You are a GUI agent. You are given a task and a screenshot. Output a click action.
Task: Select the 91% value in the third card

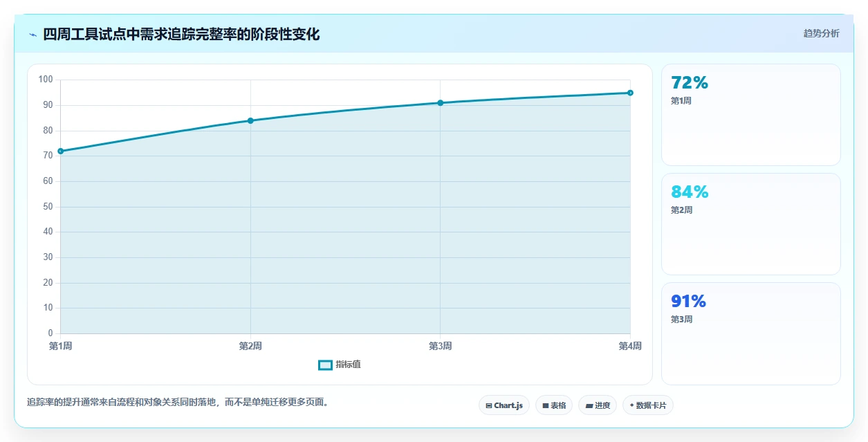(x=688, y=302)
